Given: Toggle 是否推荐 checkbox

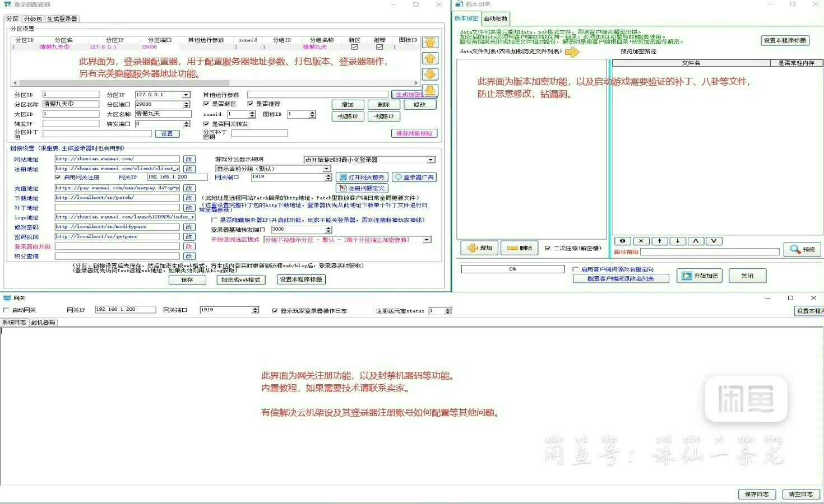Looking at the screenshot, I should [251, 104].
